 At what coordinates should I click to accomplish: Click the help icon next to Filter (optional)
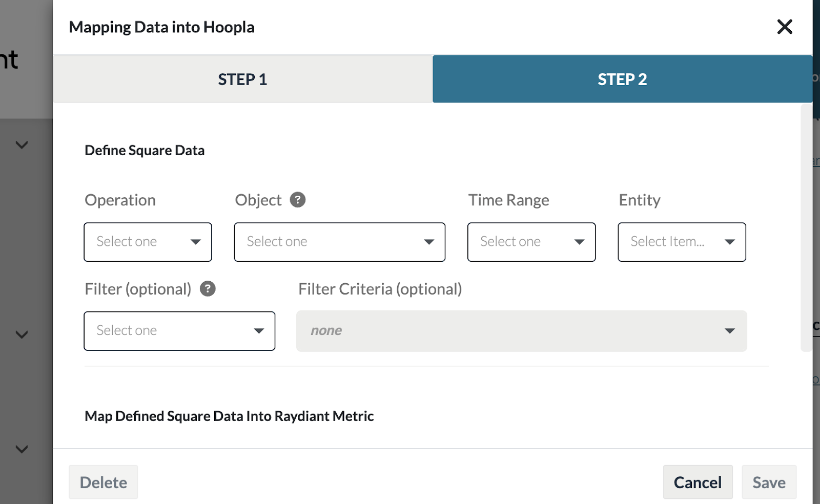pyautogui.click(x=208, y=289)
